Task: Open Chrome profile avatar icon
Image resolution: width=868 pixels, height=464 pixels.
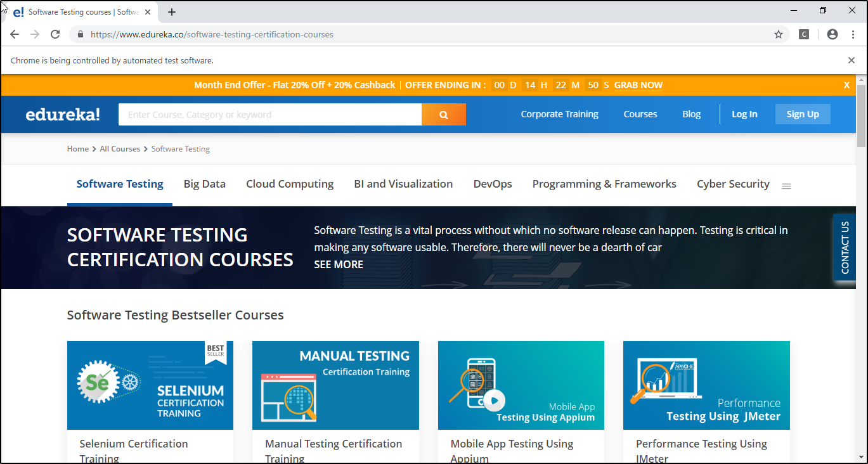Action: [832, 34]
